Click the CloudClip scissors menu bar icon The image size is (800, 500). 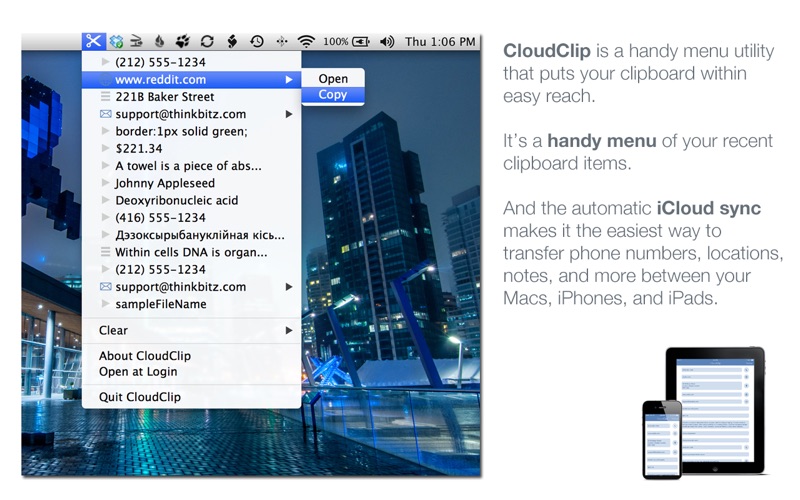[93, 41]
